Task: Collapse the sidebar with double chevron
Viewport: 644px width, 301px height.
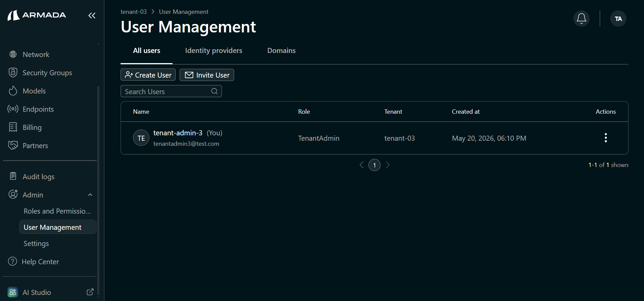Action: (x=92, y=16)
